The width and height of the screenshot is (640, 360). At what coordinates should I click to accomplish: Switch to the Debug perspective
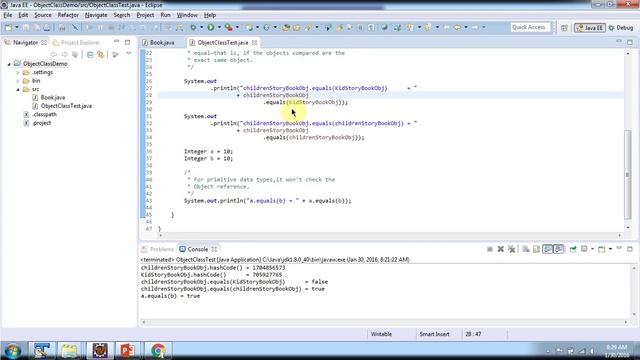pos(621,28)
